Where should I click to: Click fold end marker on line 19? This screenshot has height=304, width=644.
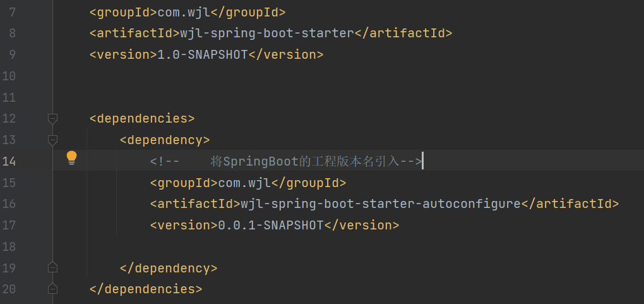(53, 267)
